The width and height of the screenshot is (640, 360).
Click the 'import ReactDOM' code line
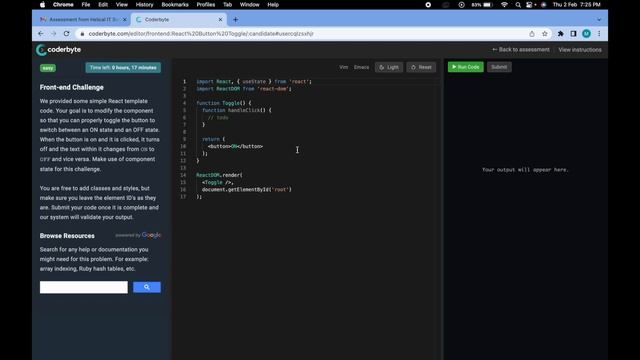tap(244, 89)
